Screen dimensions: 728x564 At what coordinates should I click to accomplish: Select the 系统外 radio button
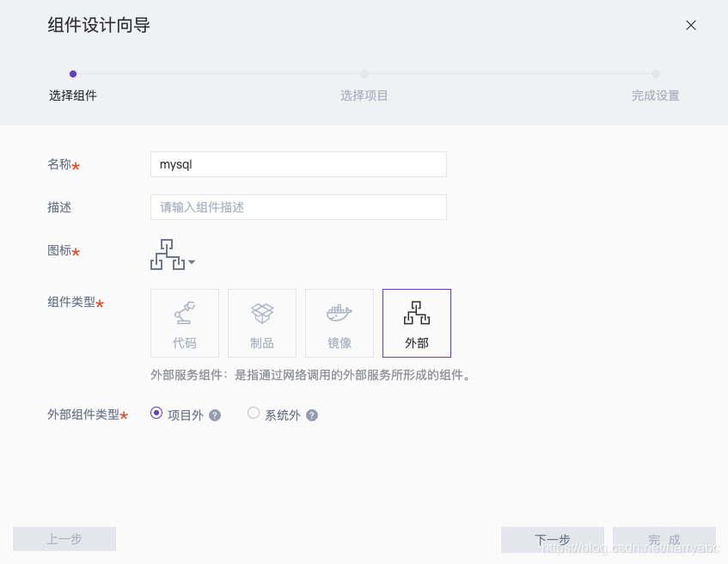tap(254, 414)
